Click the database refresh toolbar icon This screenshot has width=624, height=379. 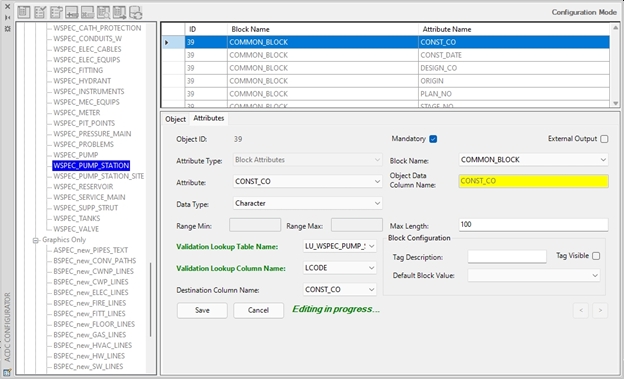135,12
